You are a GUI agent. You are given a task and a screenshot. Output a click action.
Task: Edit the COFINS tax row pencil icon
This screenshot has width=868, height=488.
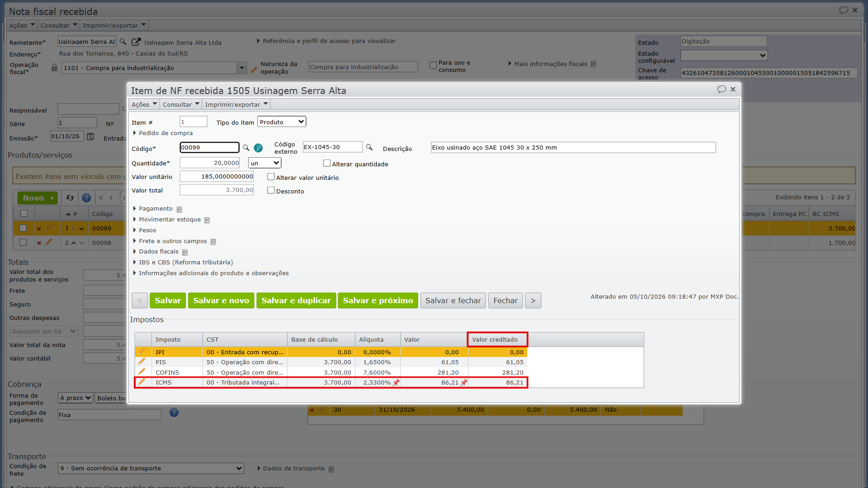142,372
